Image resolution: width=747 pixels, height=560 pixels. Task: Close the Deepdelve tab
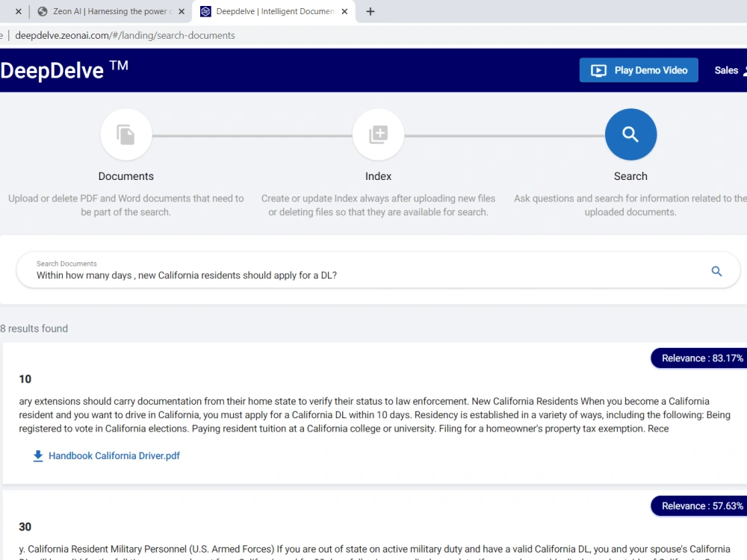point(344,11)
